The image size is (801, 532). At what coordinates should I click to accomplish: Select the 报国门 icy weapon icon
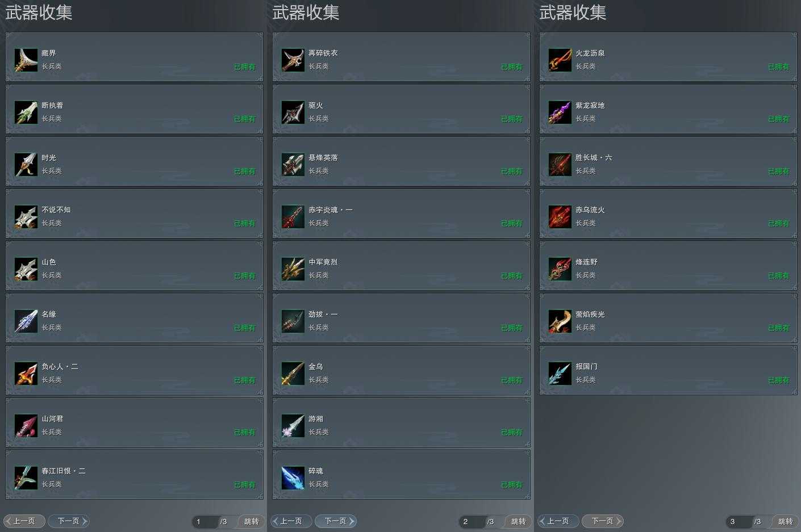(560, 374)
